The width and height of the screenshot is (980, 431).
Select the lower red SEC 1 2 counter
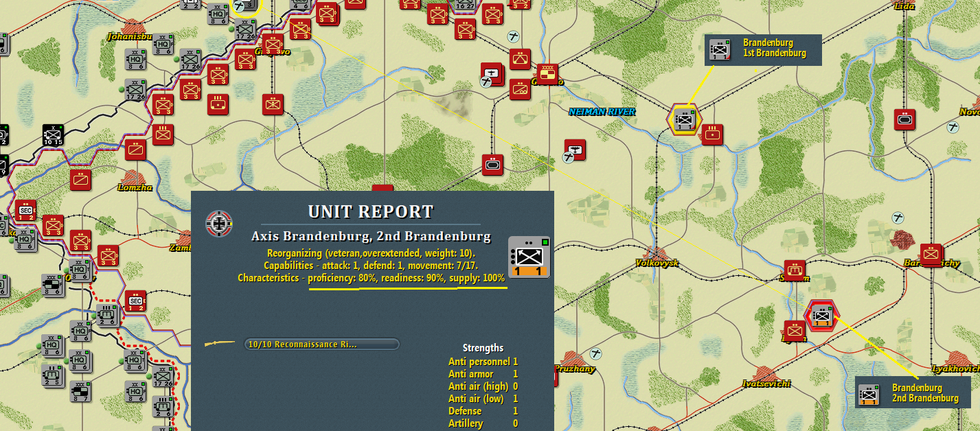pyautogui.click(x=135, y=301)
